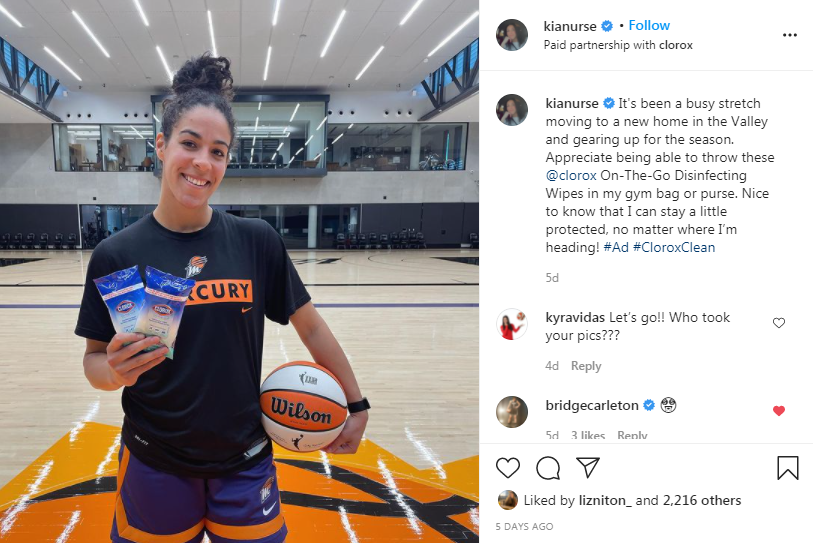Screen dimensions: 813x543
Task: View kyravidas profile avatar
Action: pos(512,324)
